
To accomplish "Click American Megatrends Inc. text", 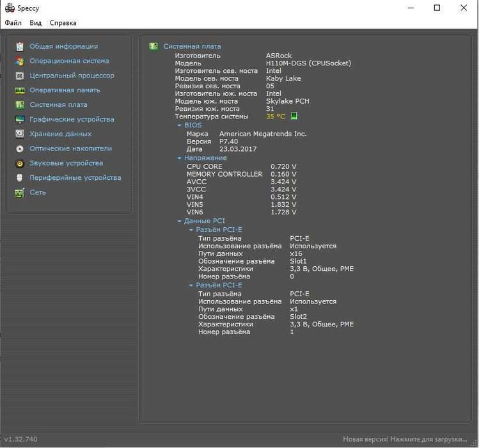I will click(263, 134).
